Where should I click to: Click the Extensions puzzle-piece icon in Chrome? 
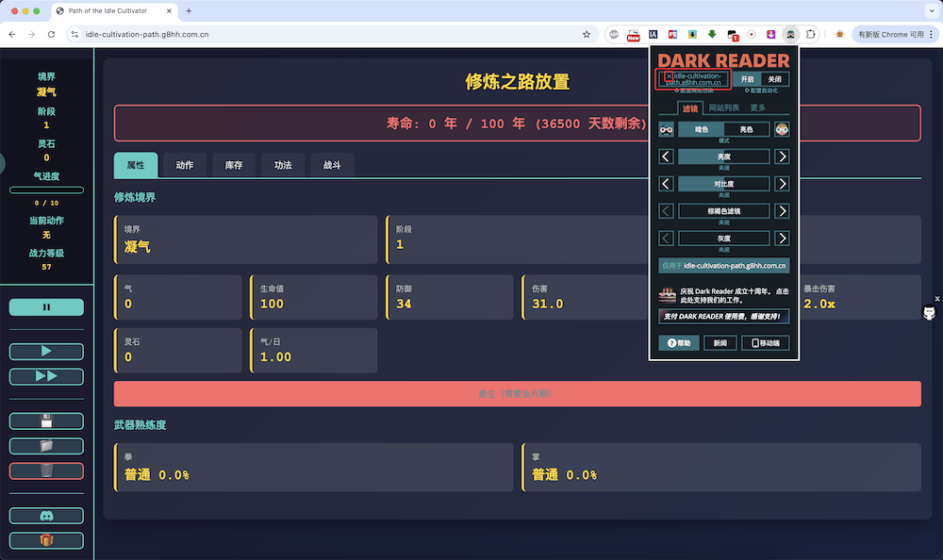pos(810,34)
